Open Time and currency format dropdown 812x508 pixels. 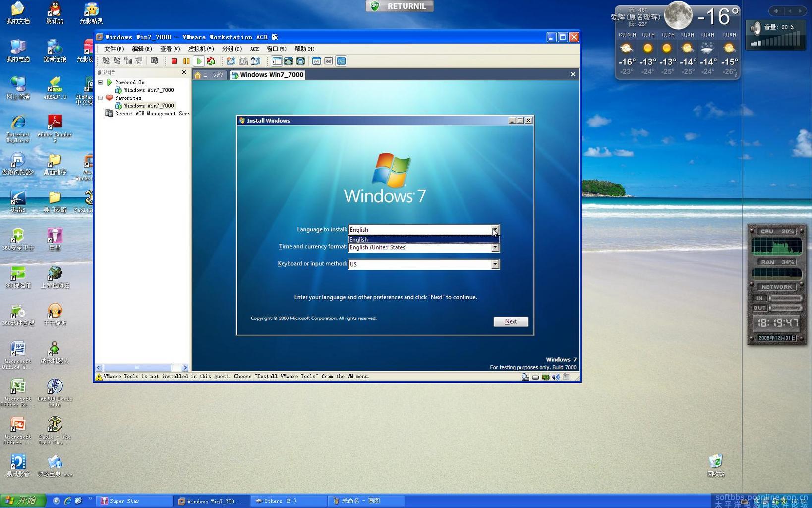[x=495, y=247]
